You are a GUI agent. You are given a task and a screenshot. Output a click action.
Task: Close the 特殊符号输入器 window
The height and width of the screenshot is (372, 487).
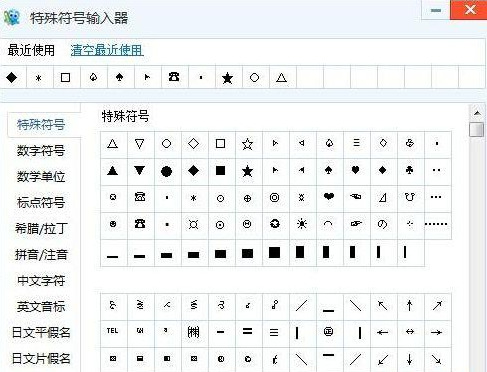(x=469, y=10)
